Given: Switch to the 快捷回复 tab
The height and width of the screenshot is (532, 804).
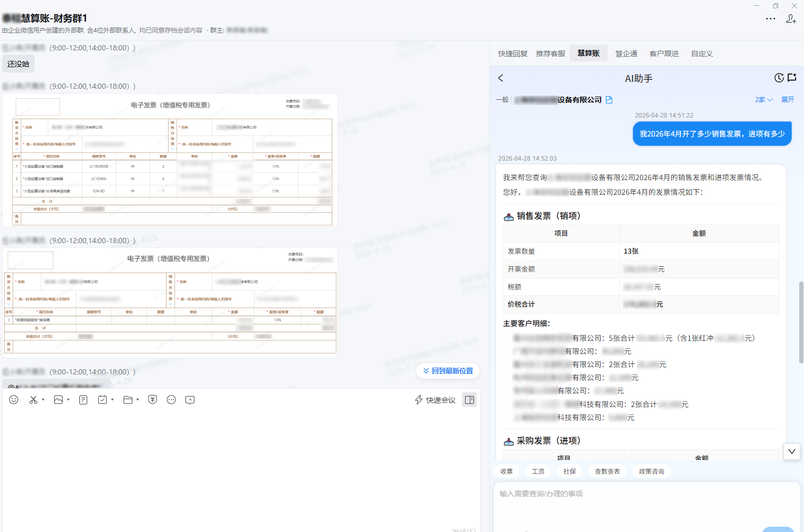Looking at the screenshot, I should click(x=512, y=54).
